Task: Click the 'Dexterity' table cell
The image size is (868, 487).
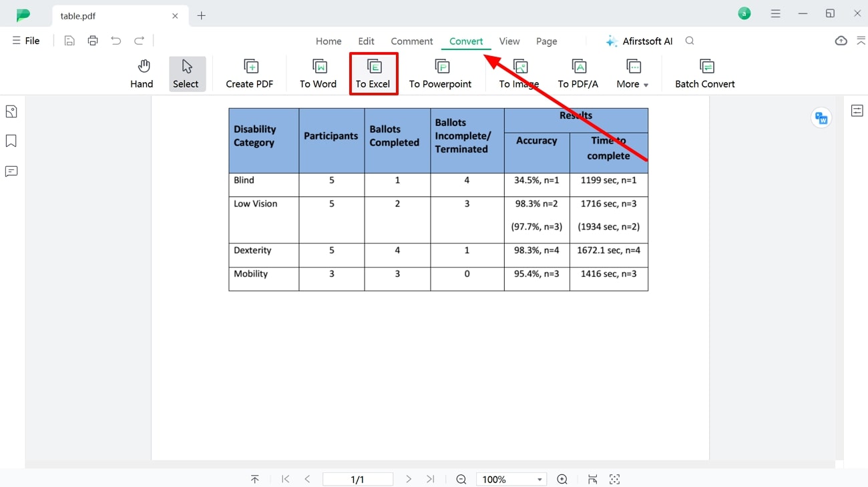Action: 264,256
